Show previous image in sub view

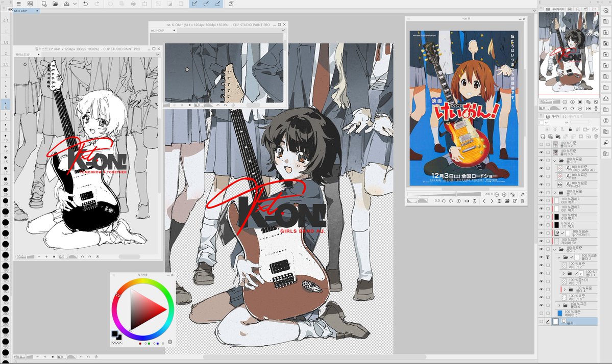(484, 201)
